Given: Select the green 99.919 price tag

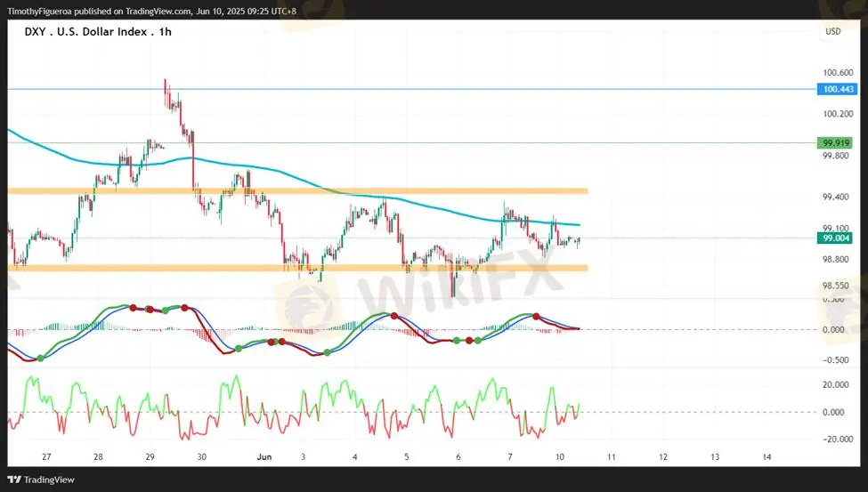Looking at the screenshot, I should (x=835, y=142).
